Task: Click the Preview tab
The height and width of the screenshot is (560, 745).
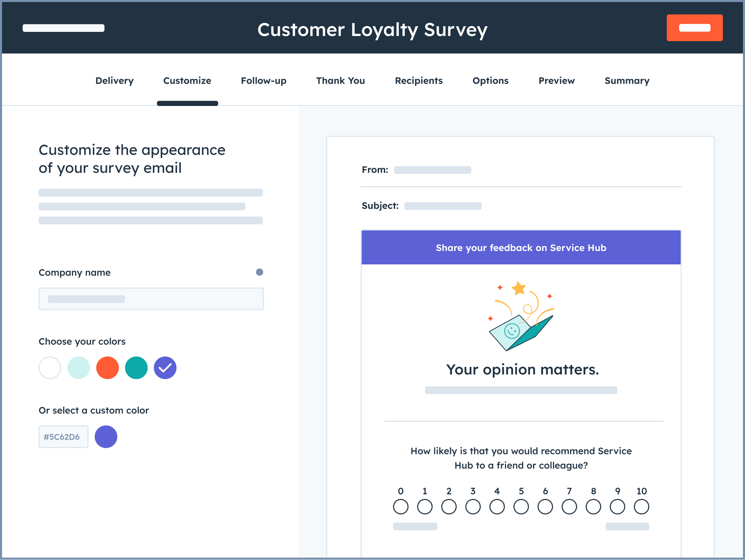Action: 556,81
